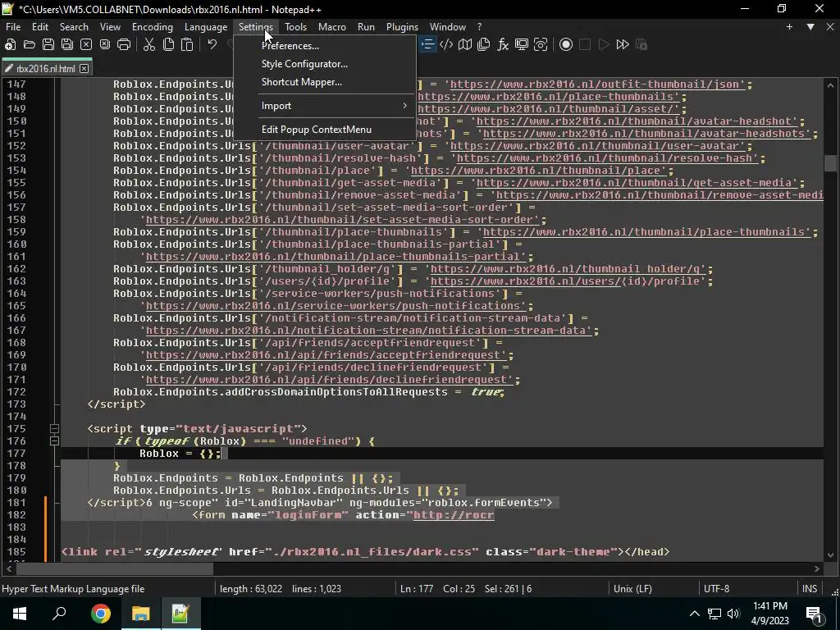Open Windows Start menu
Screen dimensions: 840x630
tap(20, 614)
